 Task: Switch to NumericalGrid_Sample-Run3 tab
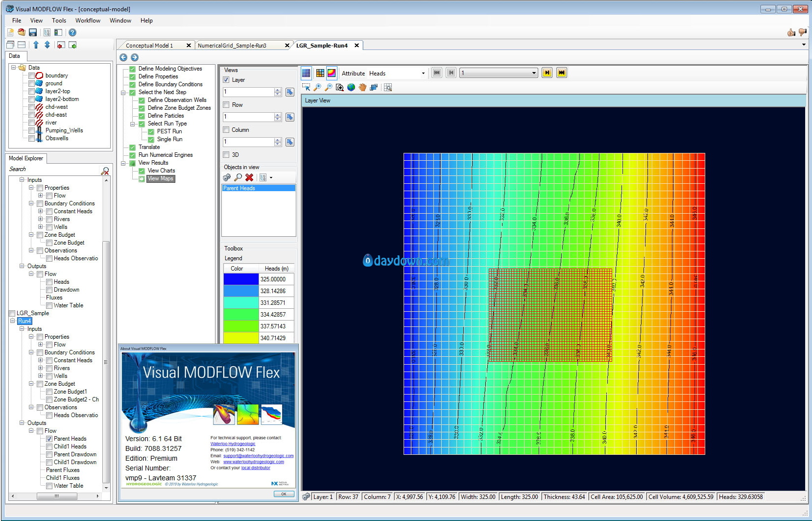[x=232, y=46]
